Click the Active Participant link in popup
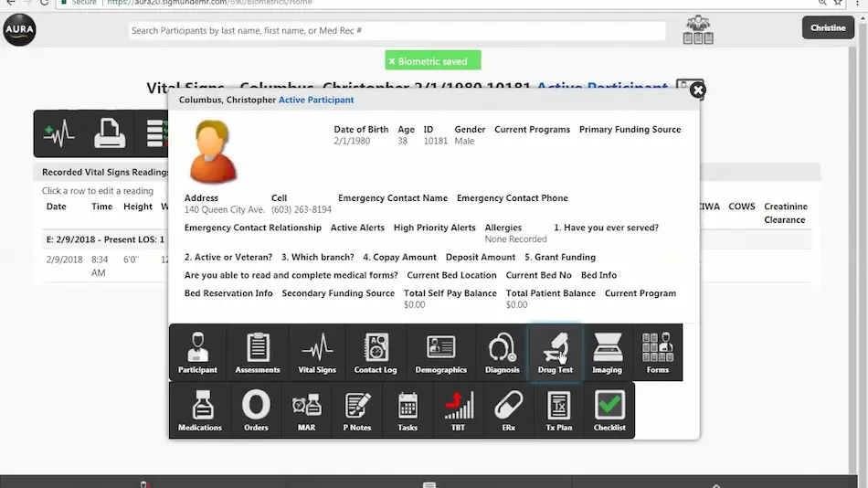Screen dimensions: 868x488 click(316, 100)
